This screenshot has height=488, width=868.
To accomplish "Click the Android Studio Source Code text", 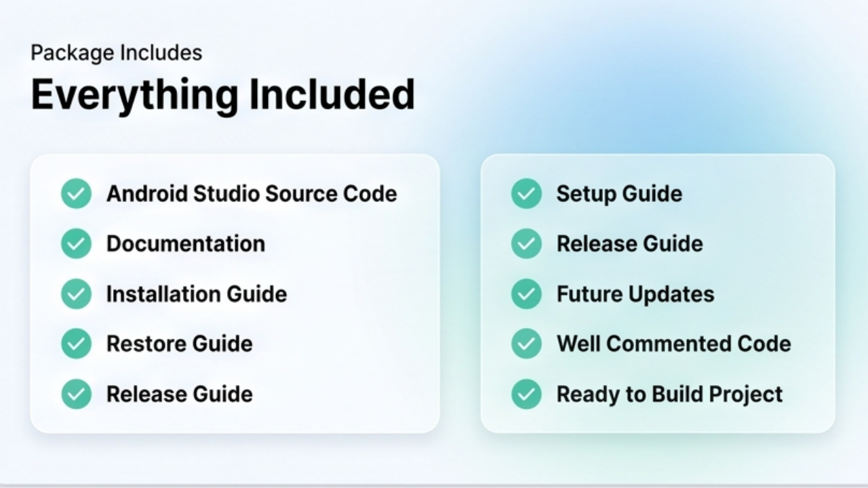I will click(x=252, y=194).
